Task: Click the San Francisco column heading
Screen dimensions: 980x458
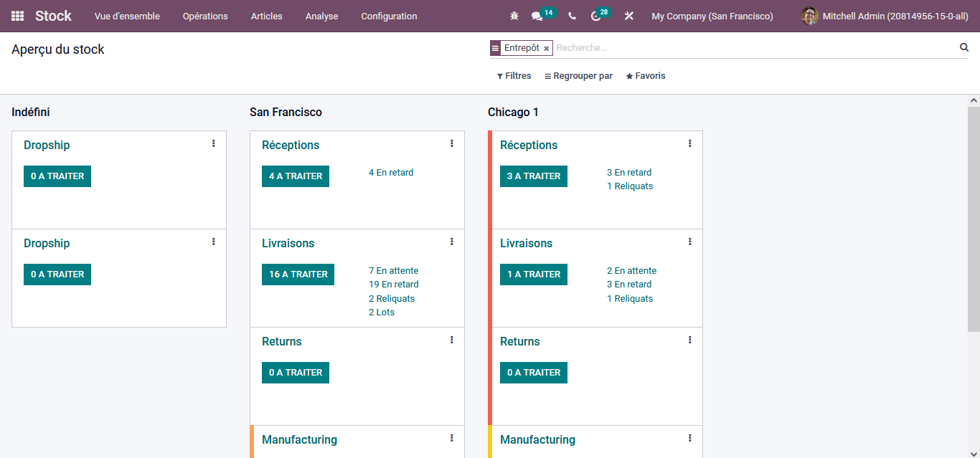Action: 286,113
